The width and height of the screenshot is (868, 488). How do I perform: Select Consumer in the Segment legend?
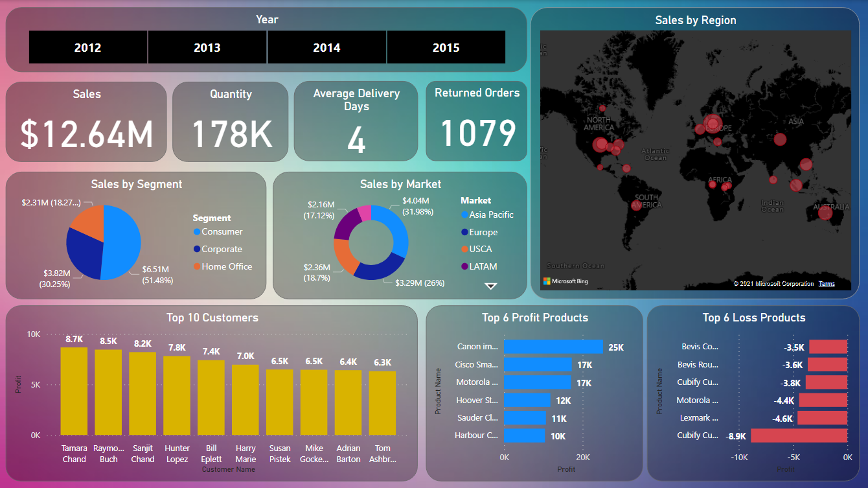224,231
